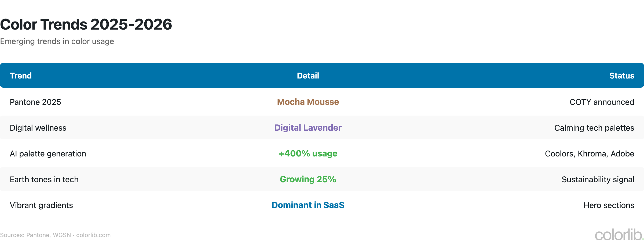644x250 pixels.
Task: Select the Digital Lavender detail text
Action: 308,128
